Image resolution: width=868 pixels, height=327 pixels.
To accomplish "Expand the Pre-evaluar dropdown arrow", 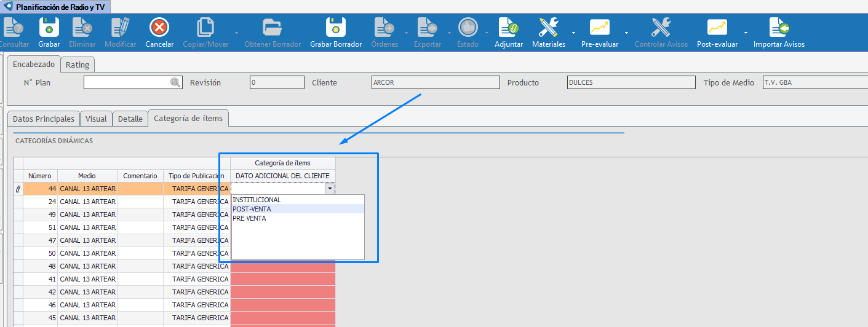I will point(627,32).
